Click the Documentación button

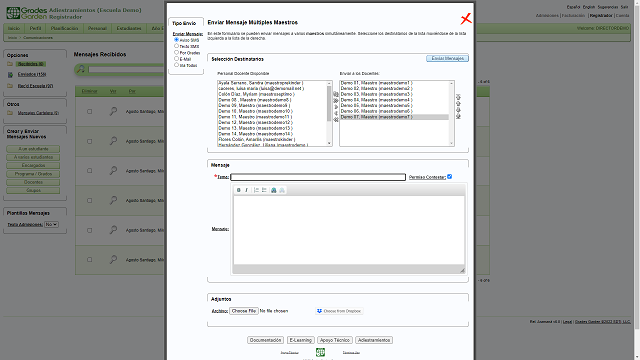coord(265,340)
